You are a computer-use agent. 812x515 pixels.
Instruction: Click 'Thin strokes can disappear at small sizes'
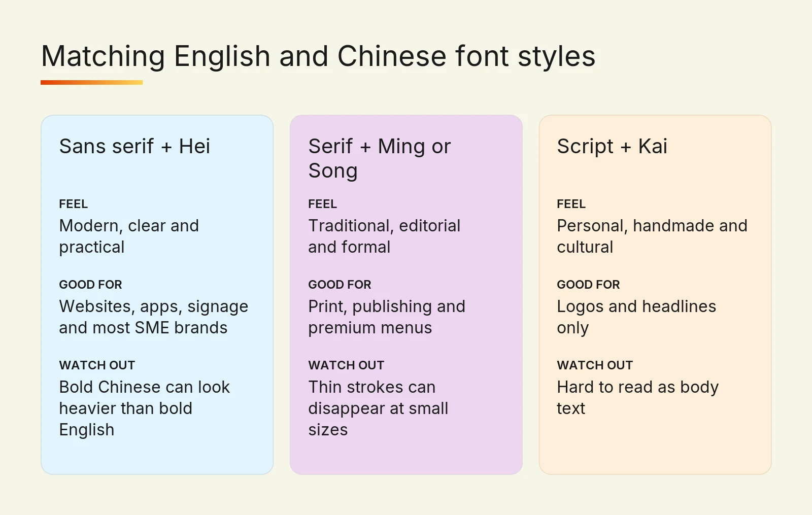(378, 408)
